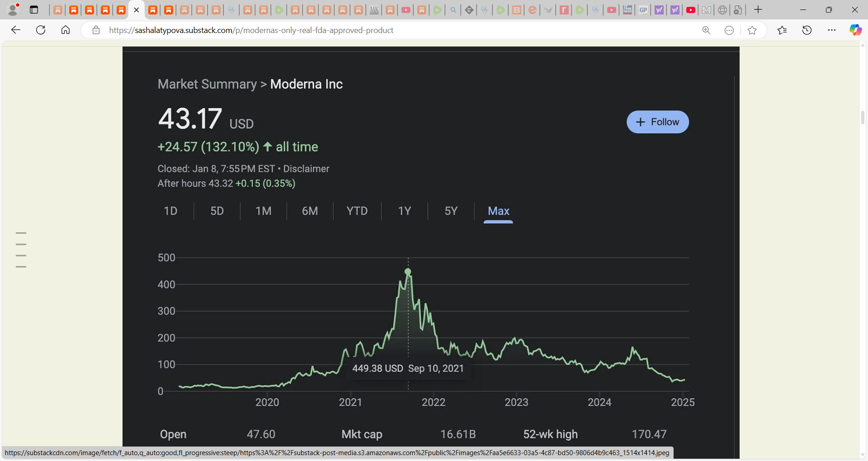Close the current Substack tab
The image size is (868, 461).
point(137,10)
